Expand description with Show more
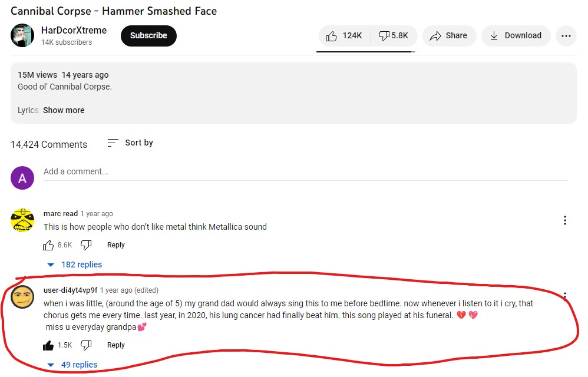588x377 pixels. pos(64,110)
